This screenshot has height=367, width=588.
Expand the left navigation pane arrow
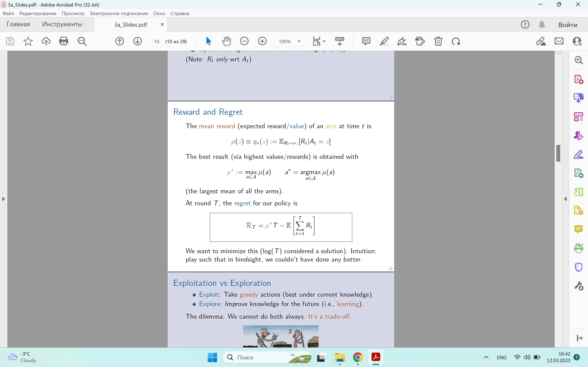(3, 199)
